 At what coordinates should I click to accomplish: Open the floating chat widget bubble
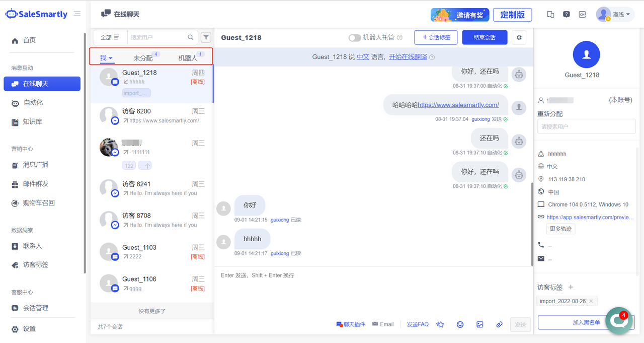[x=618, y=320]
